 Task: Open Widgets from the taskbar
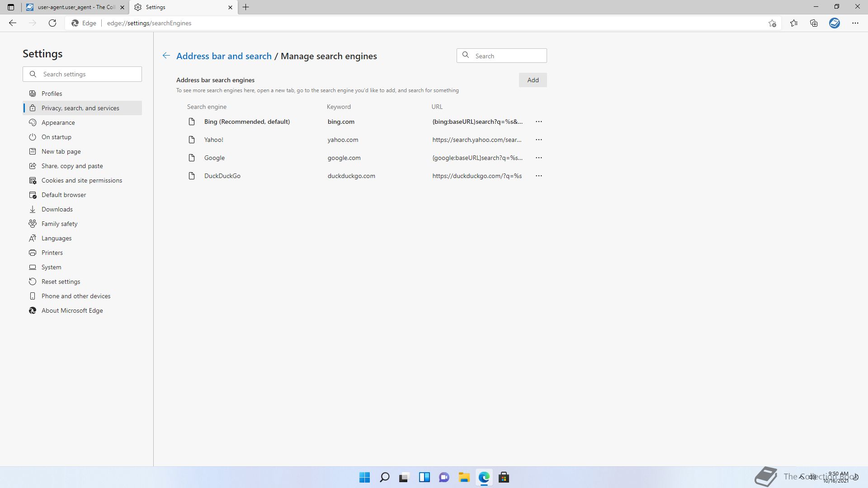click(424, 477)
